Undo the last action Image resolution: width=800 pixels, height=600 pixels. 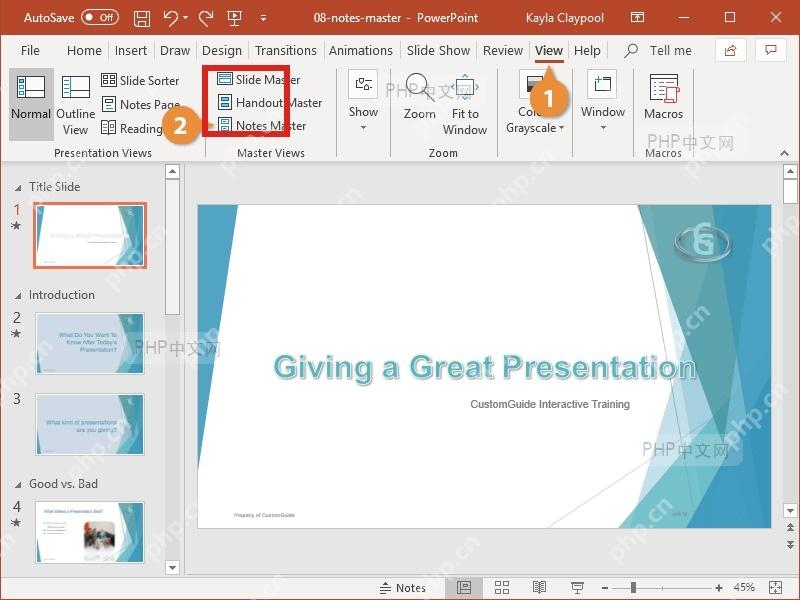(170, 18)
